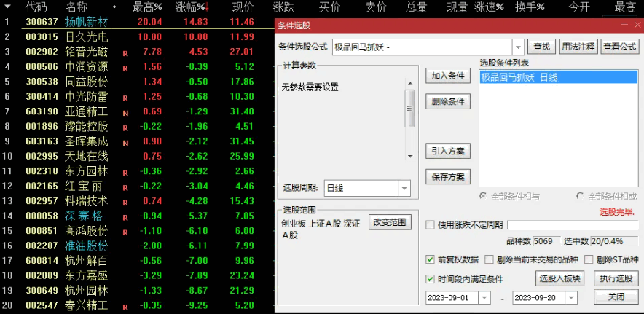Screen dimensions: 644x314
Task: Uncheck 前复权数据 checkbox
Action: point(430,259)
